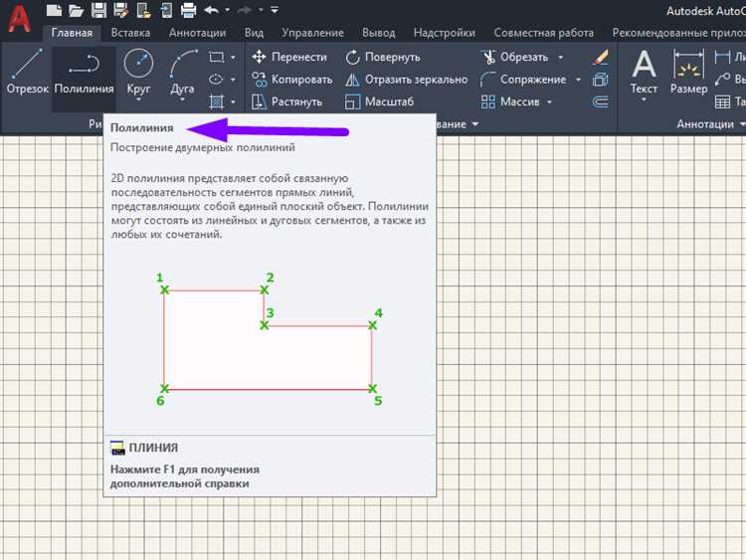
Task: Select the Текст annotation tool
Action: pyautogui.click(x=644, y=72)
